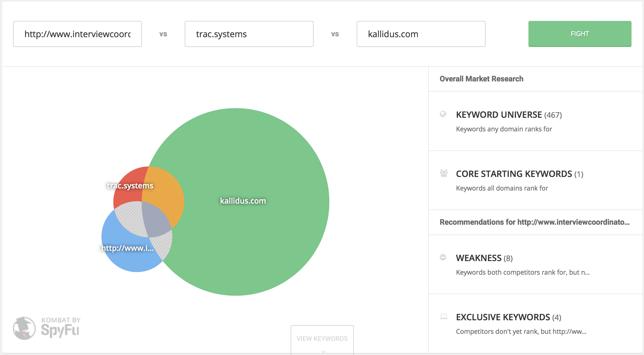This screenshot has height=355, width=644.
Task: Click the Exclusive Keywords laptop icon
Action: [444, 316]
